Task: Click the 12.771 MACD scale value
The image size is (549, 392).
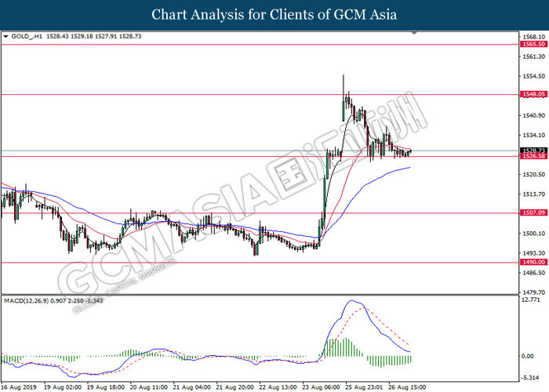Action: (530, 300)
